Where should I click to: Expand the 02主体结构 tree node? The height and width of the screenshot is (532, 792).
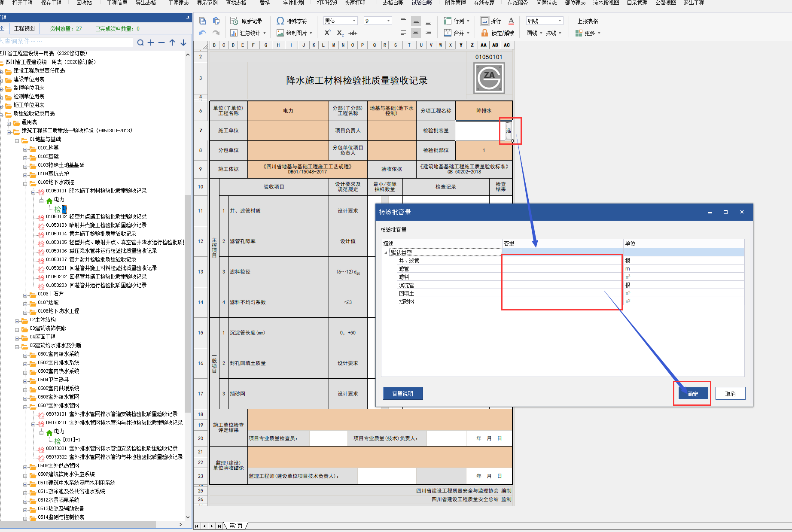(17, 321)
